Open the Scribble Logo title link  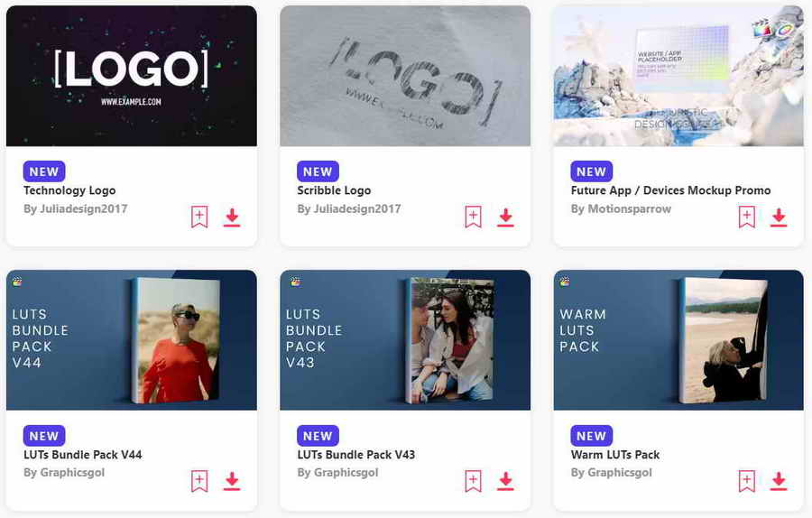[334, 190]
